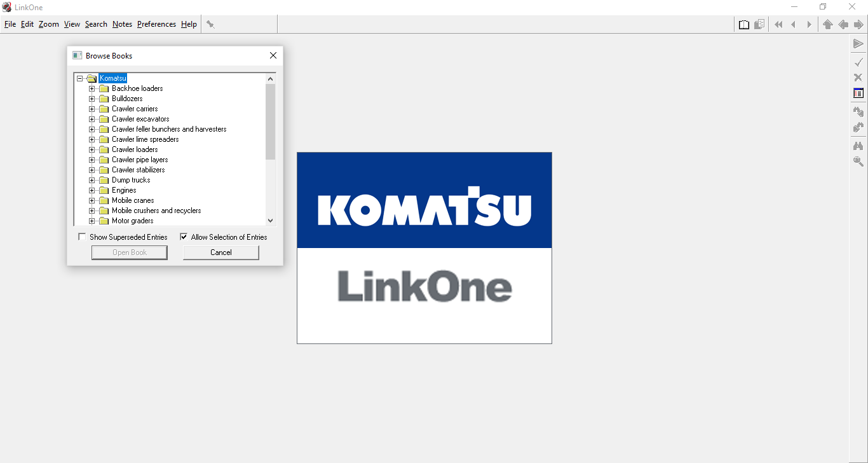This screenshot has height=463, width=868.
Task: Select Engines in the tree
Action: point(124,190)
